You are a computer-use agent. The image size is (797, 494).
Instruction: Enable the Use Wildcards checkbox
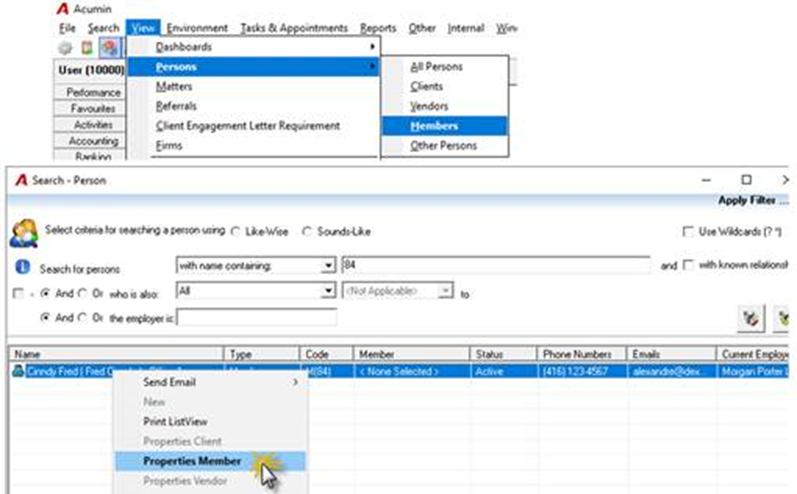pyautogui.click(x=688, y=232)
